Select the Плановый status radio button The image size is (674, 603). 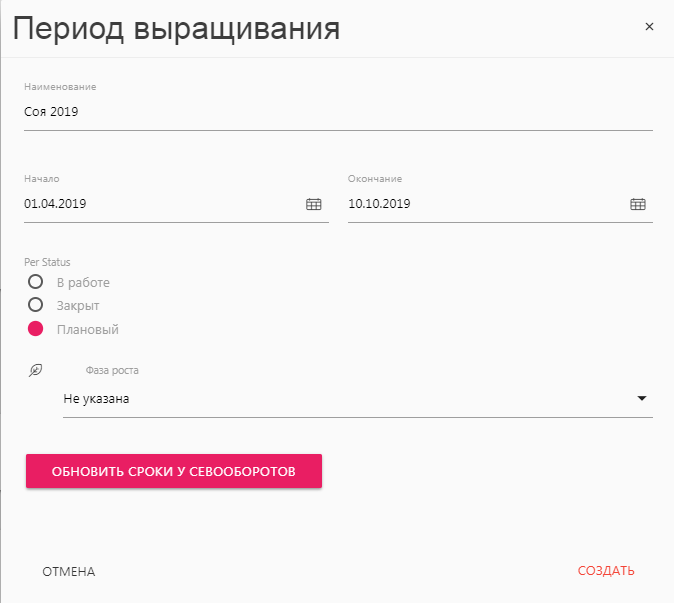[35, 329]
